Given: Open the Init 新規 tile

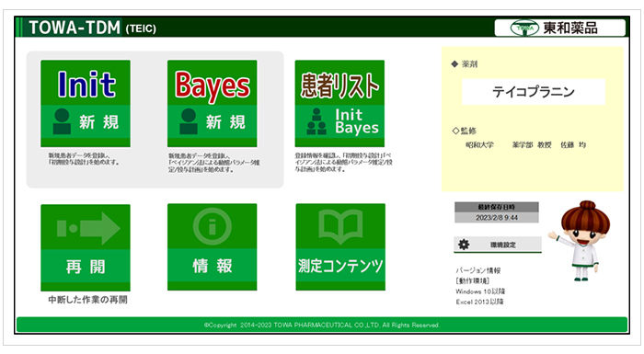Looking at the screenshot, I should (86, 104).
